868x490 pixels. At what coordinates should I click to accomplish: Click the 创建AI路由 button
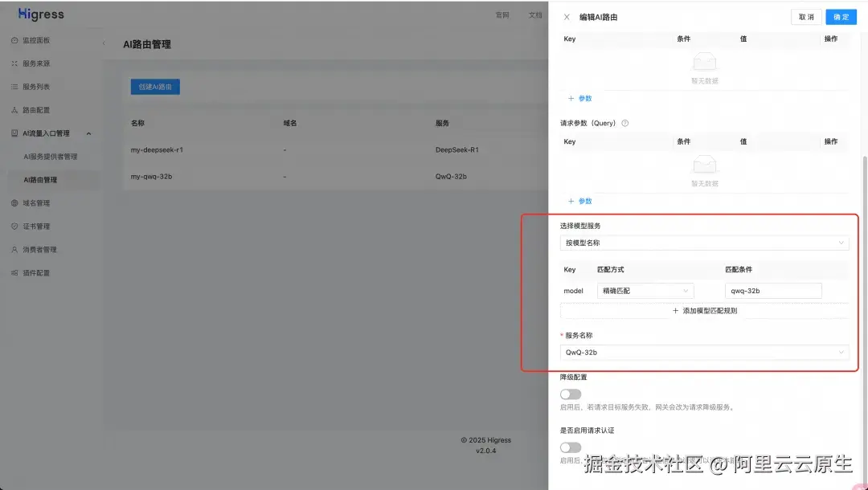click(x=155, y=87)
